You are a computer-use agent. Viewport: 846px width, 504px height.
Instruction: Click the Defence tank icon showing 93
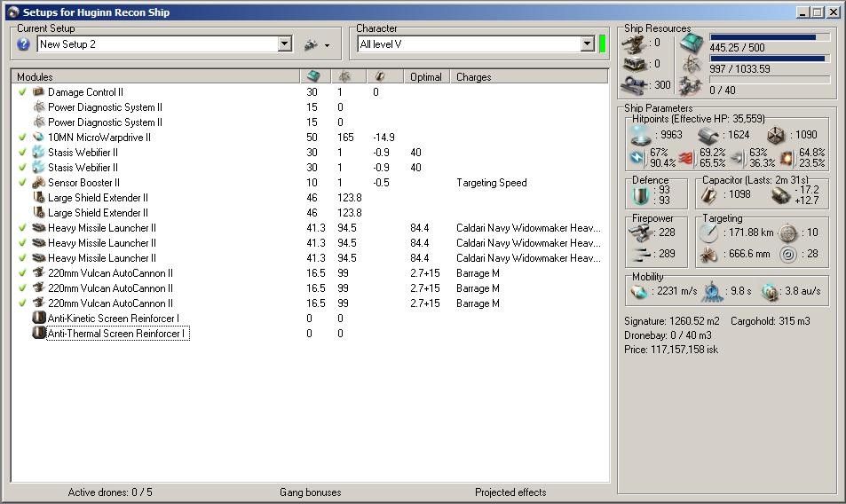pos(640,195)
